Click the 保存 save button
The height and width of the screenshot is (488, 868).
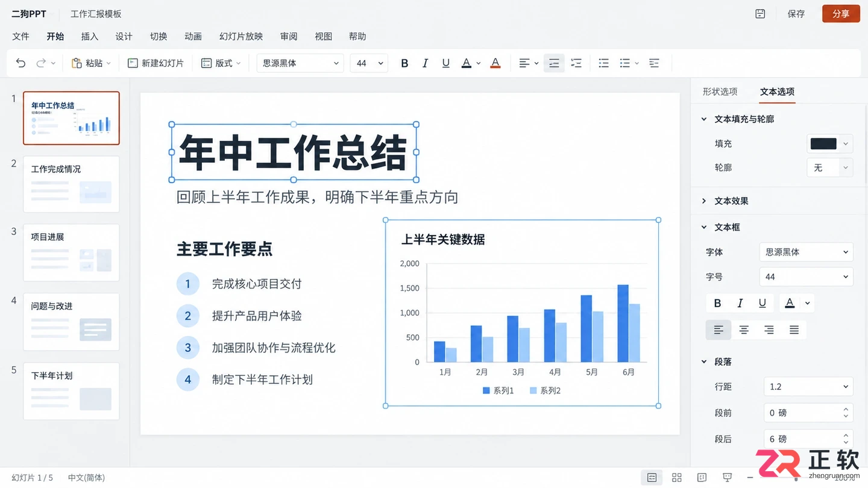(x=796, y=14)
